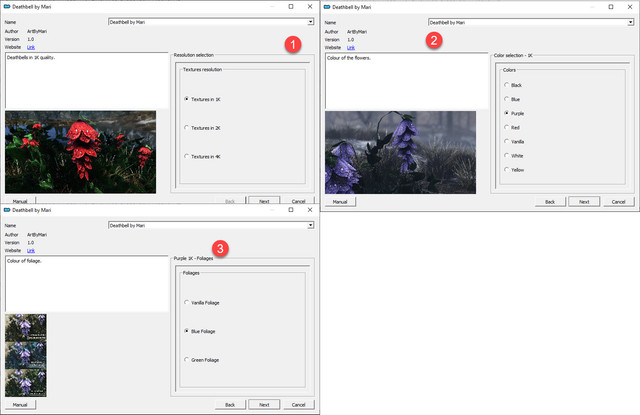
Task: Click Cancel in foliages window
Action: click(298, 404)
